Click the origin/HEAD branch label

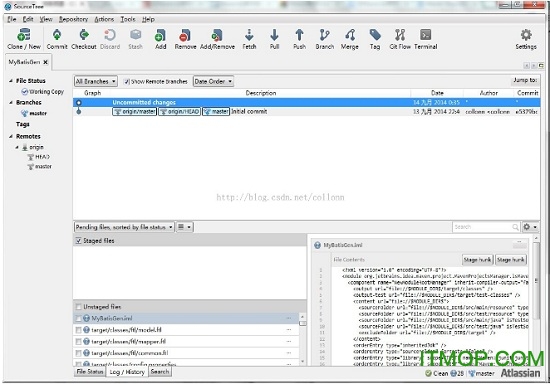(180, 112)
